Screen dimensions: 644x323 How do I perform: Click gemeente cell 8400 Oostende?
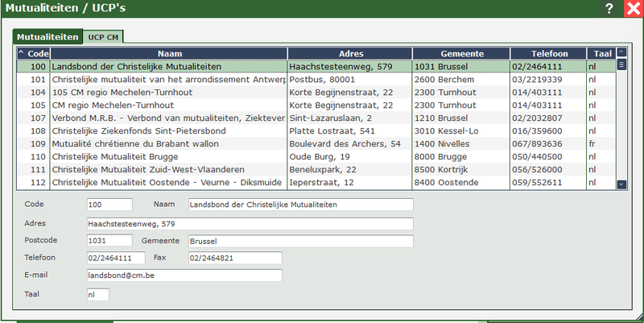click(461, 183)
